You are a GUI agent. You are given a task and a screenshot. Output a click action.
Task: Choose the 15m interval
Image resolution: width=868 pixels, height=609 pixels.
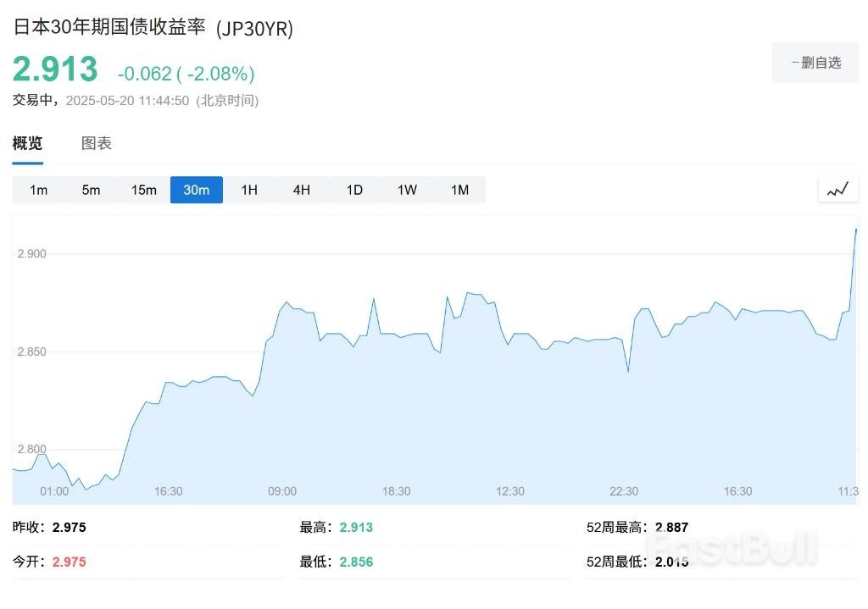point(143,190)
